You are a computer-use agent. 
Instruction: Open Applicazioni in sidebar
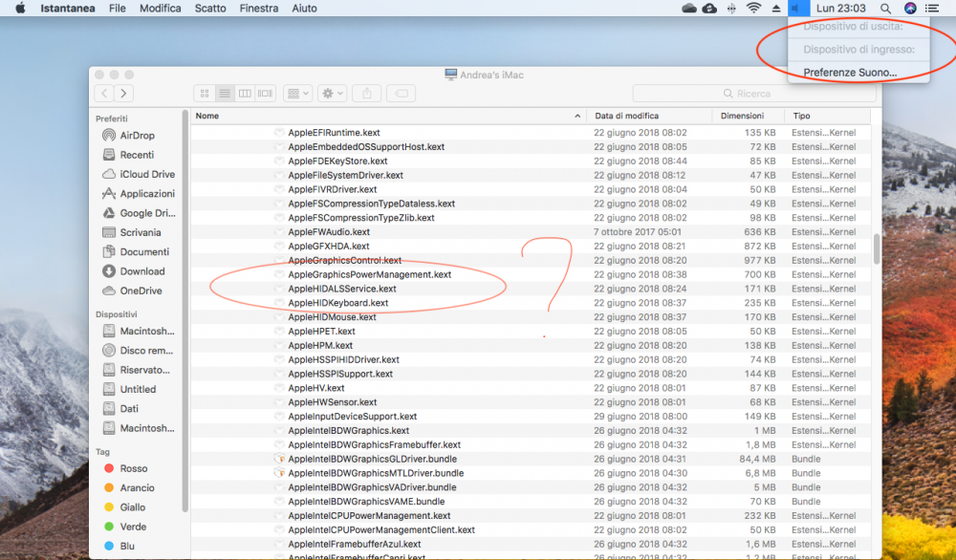(x=147, y=194)
